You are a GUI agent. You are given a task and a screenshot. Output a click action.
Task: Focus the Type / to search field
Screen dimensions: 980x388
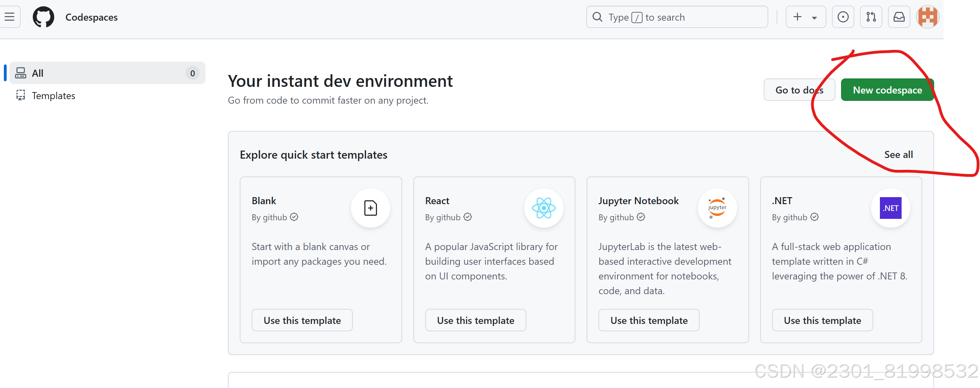[x=677, y=17]
